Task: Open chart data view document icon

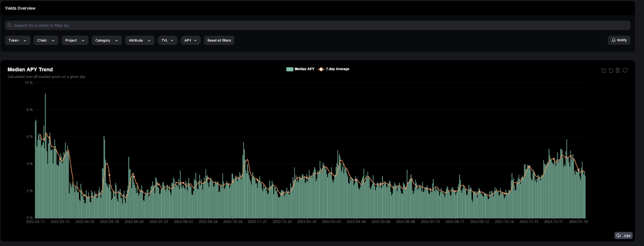Action: pos(618,70)
